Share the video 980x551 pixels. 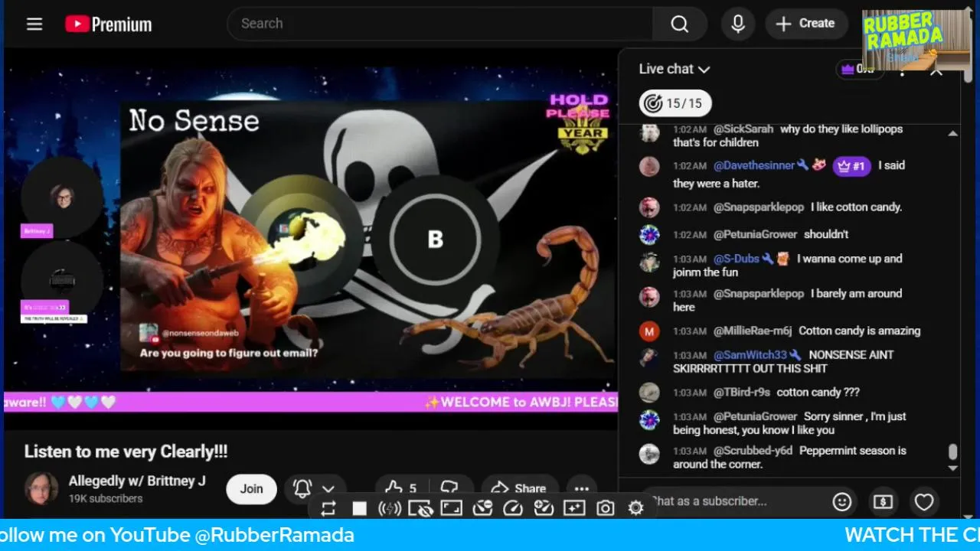pyautogui.click(x=519, y=488)
